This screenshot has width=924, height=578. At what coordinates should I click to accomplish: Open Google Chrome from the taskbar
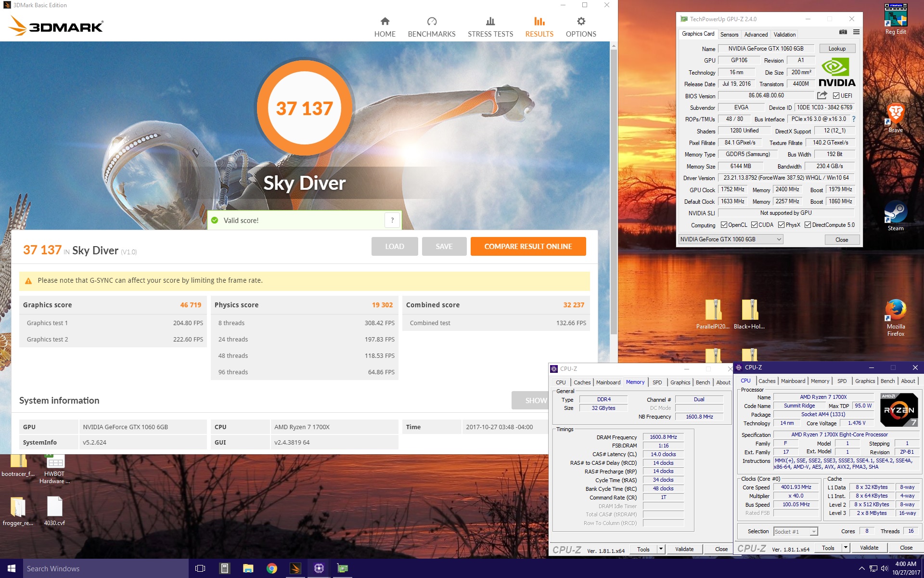coord(272,568)
